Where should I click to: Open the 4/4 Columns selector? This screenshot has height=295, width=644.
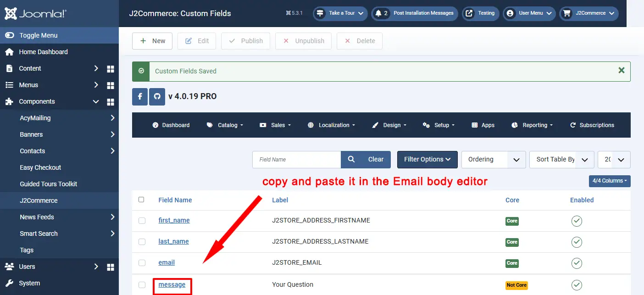point(610,181)
